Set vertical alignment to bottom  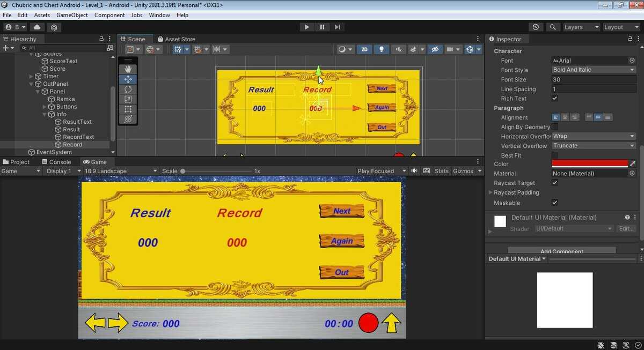(x=608, y=117)
